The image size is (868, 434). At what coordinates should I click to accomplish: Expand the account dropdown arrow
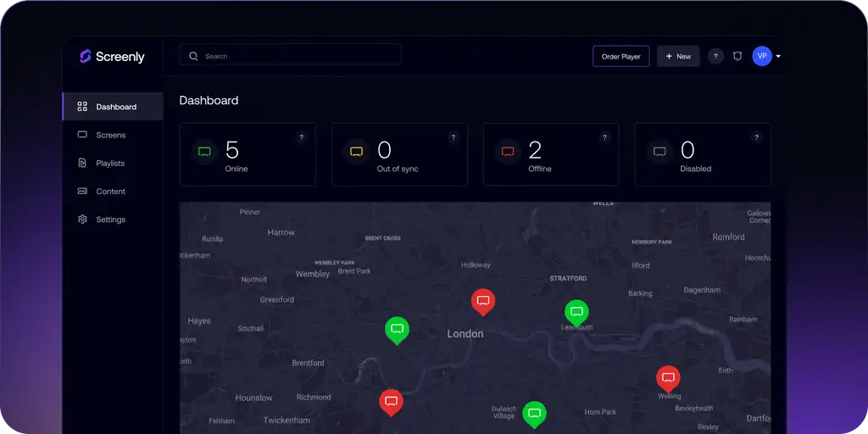[x=778, y=57]
